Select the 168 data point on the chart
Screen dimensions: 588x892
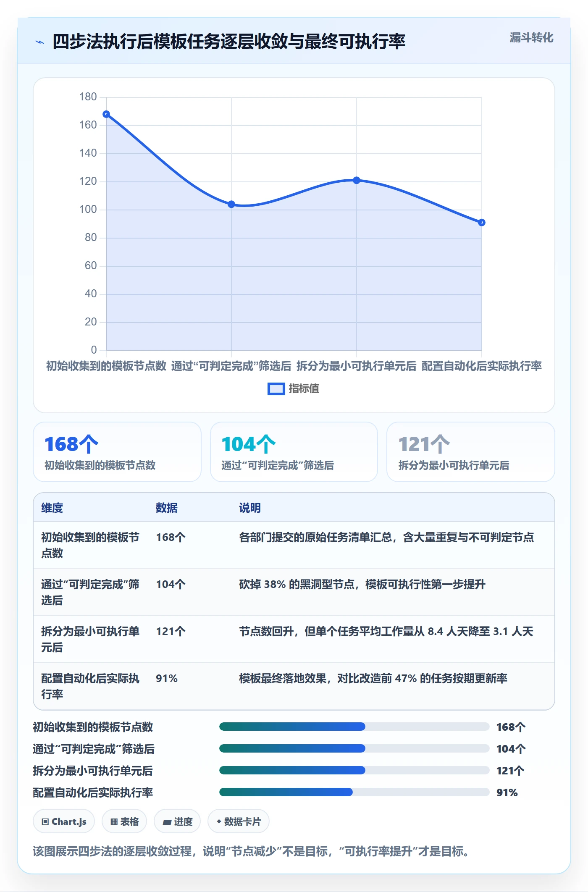pos(106,114)
